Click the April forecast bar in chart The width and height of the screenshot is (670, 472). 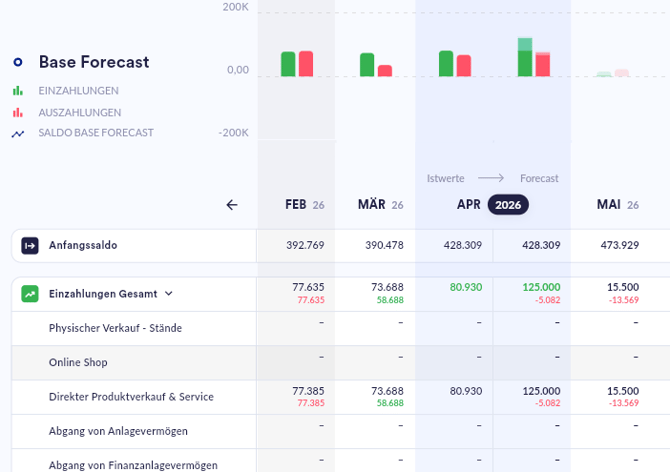(x=533, y=60)
